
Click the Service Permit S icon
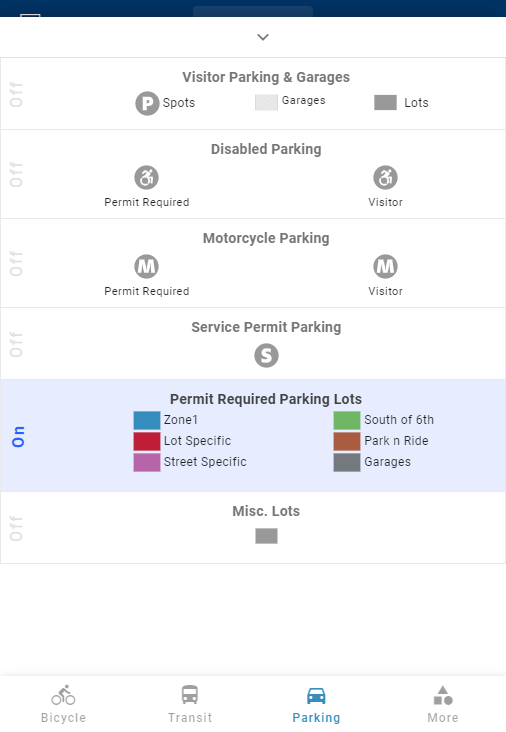click(266, 356)
